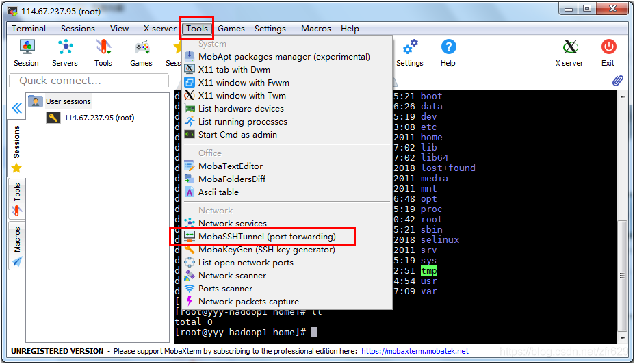Click the paperclip attach icon
Screen dimensions: 635x364
pyautogui.click(x=618, y=81)
